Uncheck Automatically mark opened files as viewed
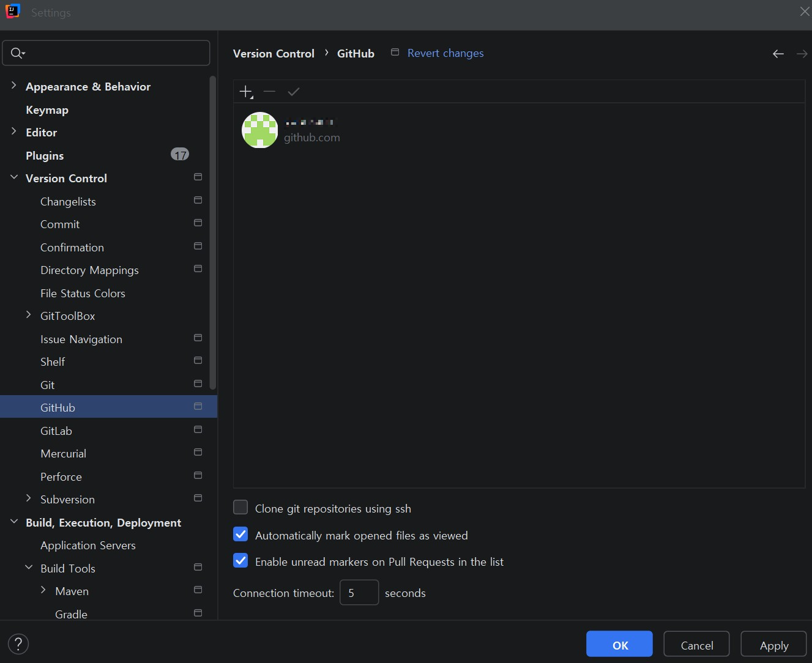812x663 pixels. pos(240,535)
